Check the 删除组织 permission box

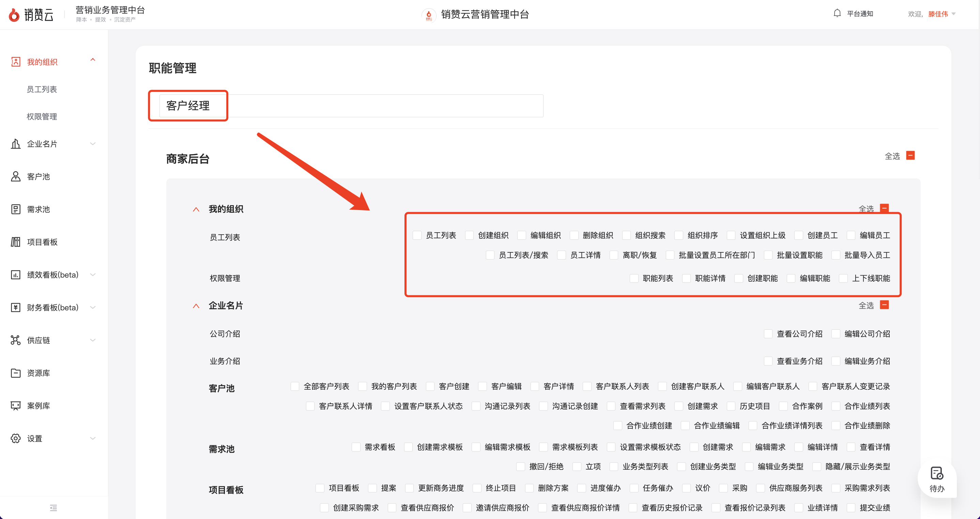(x=574, y=235)
